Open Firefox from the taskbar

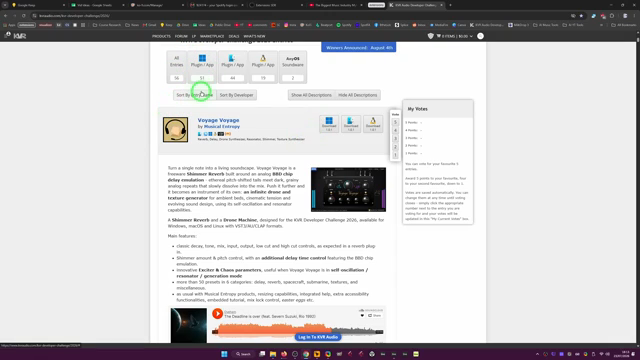coord(284,354)
